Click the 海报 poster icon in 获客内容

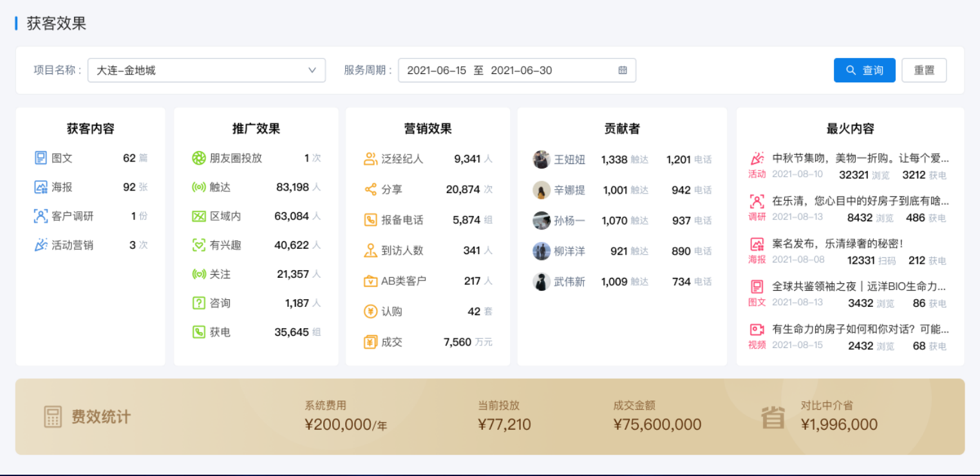pos(41,187)
